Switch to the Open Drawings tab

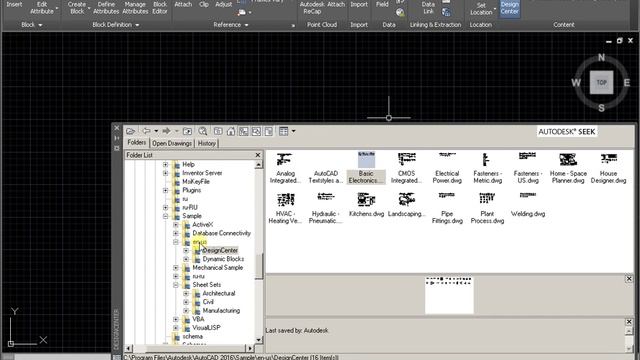(x=172, y=143)
